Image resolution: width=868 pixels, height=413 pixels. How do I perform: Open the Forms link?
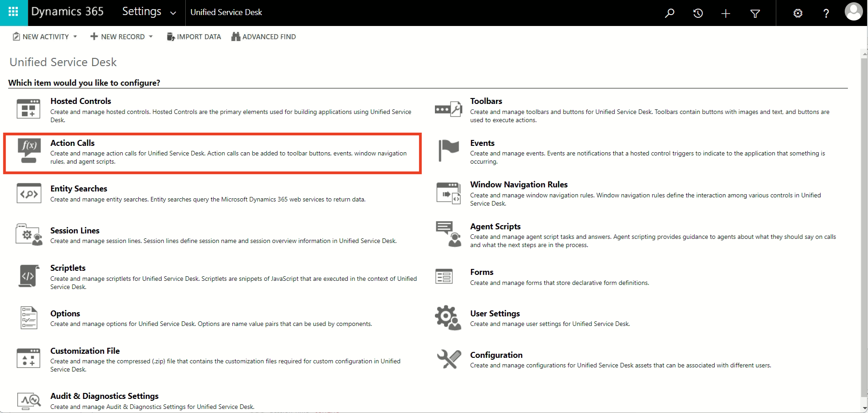pos(482,272)
